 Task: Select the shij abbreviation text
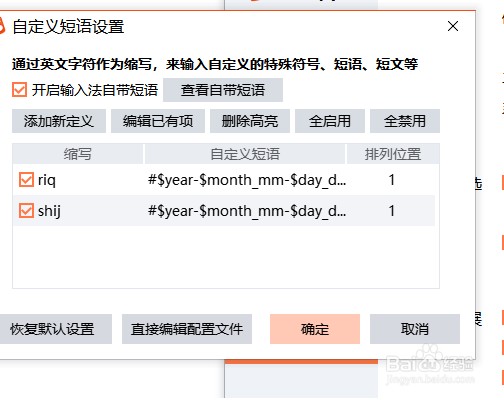(49, 211)
